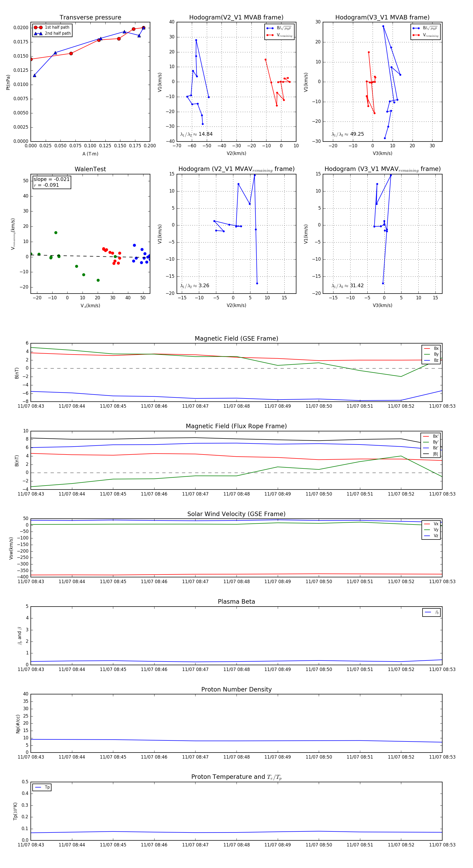Click the WalenTest x-axis label
The width and height of the screenshot is (473, 868).
[x=90, y=306]
